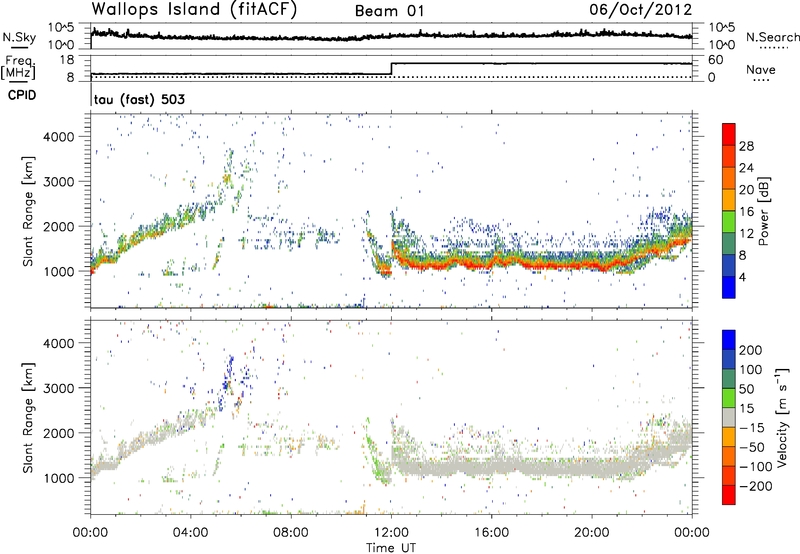Click the power panel 'Slant Range [km]' label
This screenshot has width=800, height=554.
pos(28,211)
